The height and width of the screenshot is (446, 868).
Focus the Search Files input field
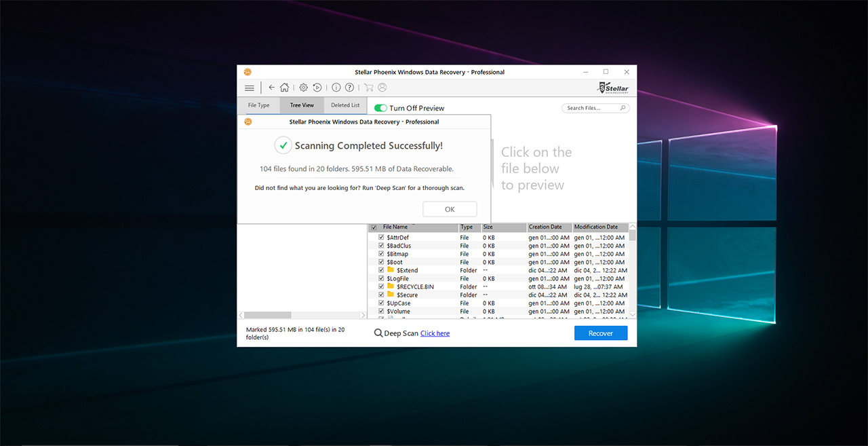pos(595,108)
